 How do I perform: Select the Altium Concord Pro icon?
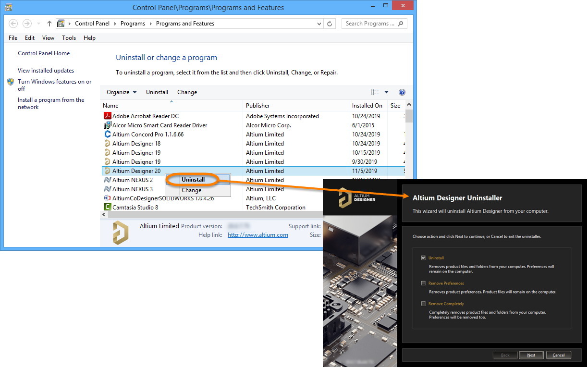[x=107, y=135]
